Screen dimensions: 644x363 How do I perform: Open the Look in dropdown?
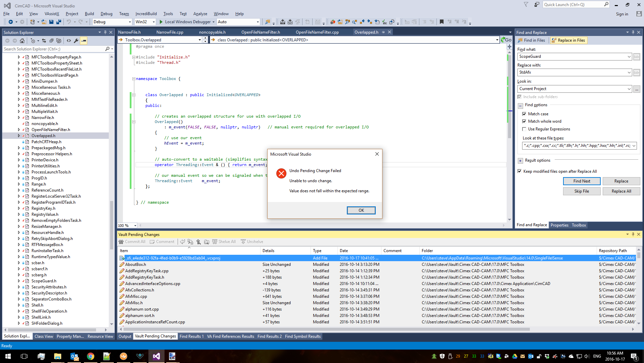point(629,89)
